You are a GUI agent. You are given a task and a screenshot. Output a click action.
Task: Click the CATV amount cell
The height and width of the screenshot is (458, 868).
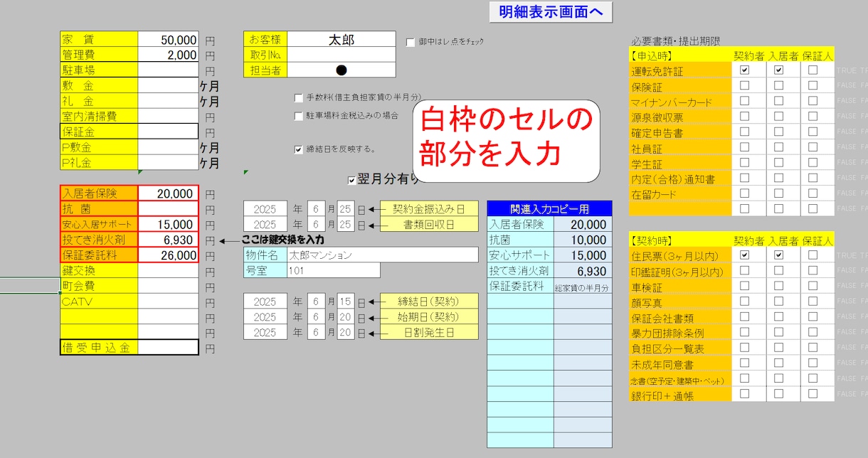169,302
